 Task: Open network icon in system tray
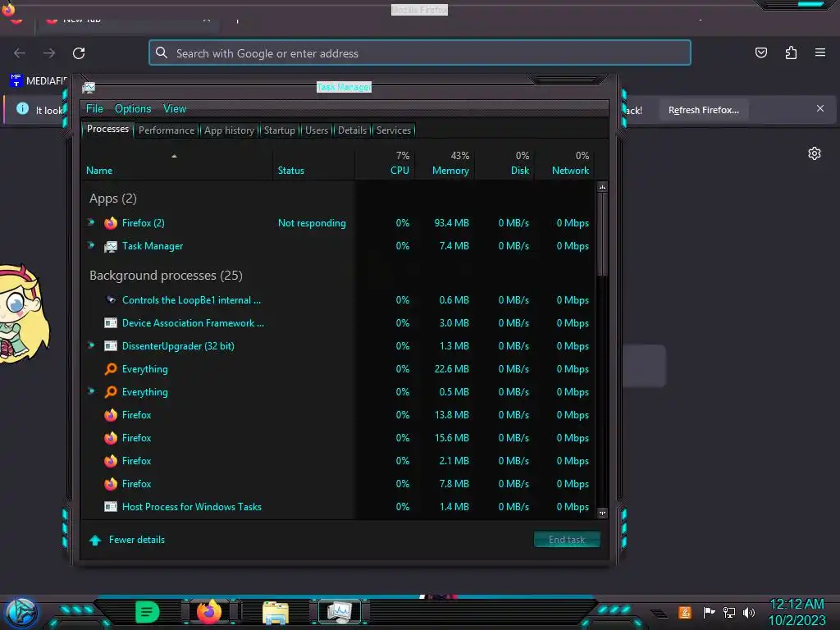pyautogui.click(x=728, y=612)
